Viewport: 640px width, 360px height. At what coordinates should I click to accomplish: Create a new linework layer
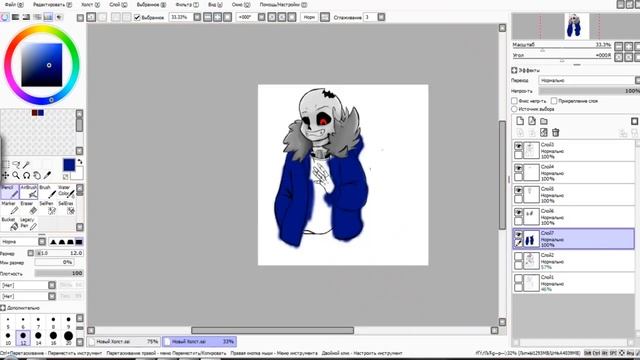point(531,121)
